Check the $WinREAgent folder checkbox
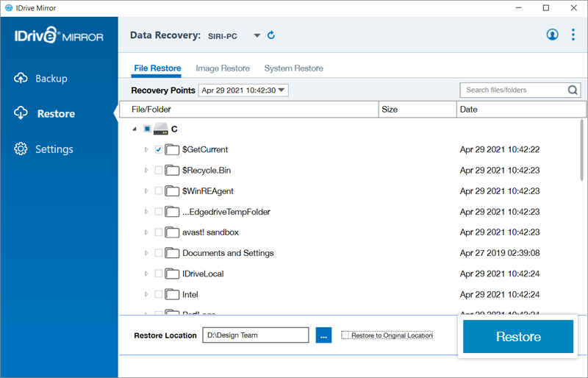Screen dimensions: 588x378 (159, 191)
